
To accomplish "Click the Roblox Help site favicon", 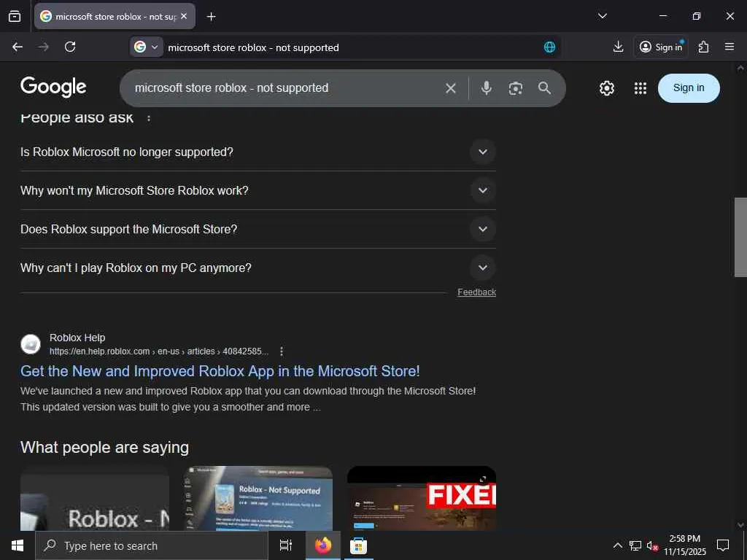I will [x=31, y=344].
